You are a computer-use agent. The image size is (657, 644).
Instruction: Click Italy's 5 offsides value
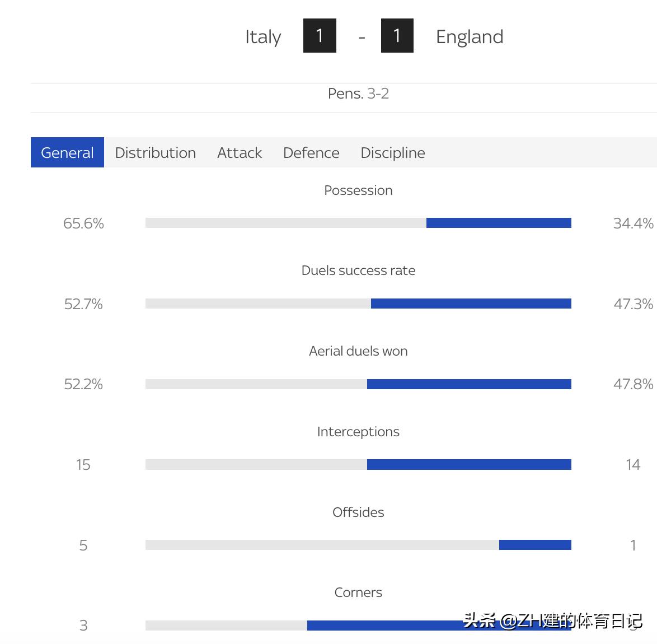tap(83, 545)
